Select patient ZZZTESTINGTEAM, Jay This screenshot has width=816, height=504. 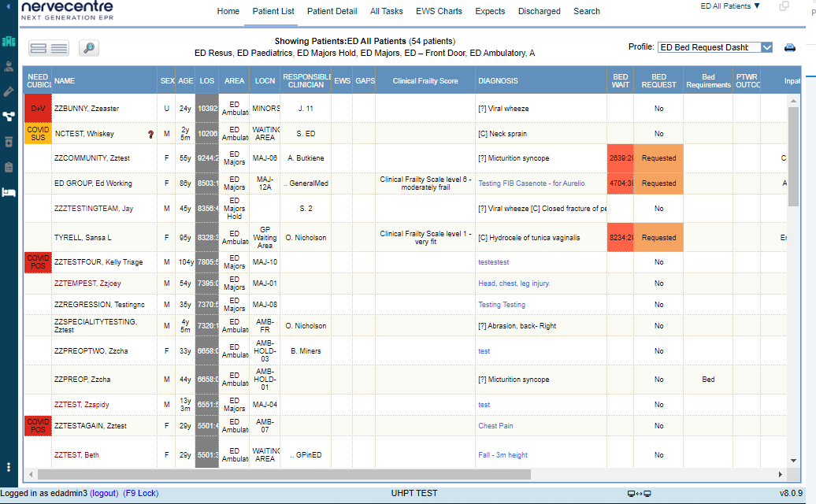click(94, 208)
